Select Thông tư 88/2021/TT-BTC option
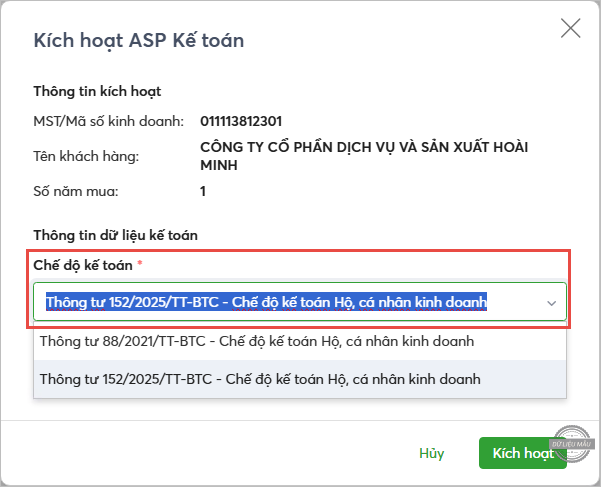The height and width of the screenshot is (487, 601). [256, 341]
